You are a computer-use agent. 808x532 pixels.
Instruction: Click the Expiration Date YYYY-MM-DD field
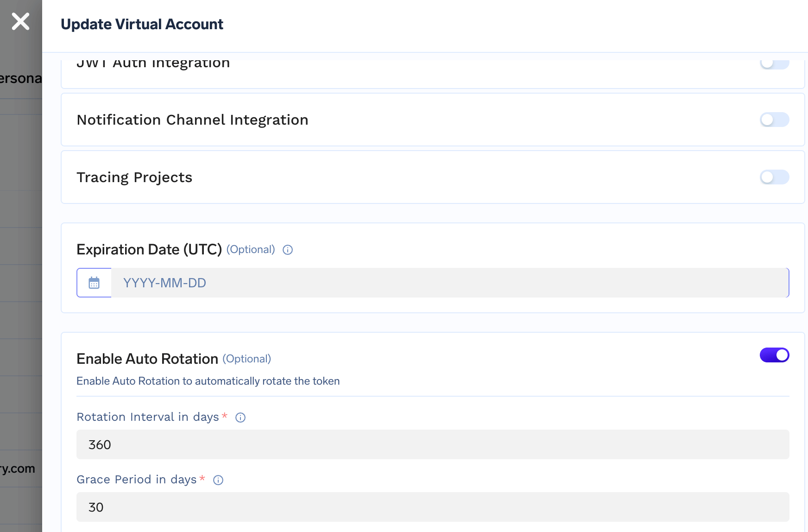[449, 283]
